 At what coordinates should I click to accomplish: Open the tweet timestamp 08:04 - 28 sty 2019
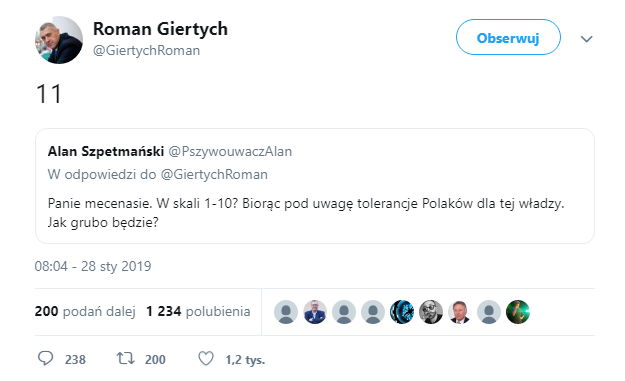(x=93, y=266)
